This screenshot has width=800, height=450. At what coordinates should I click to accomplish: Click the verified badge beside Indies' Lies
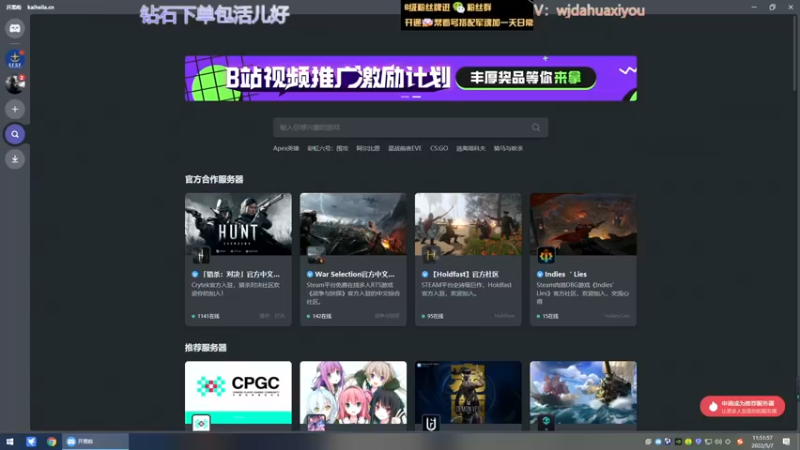(x=540, y=274)
